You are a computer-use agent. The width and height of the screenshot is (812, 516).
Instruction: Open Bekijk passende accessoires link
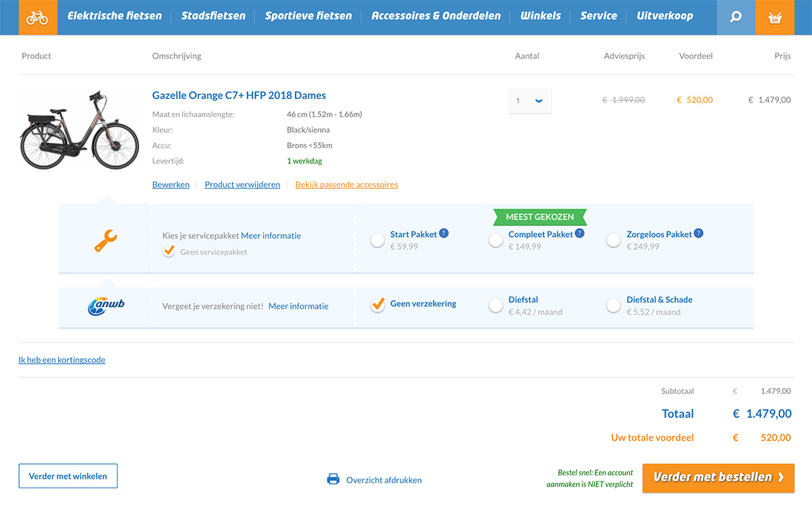click(x=346, y=184)
